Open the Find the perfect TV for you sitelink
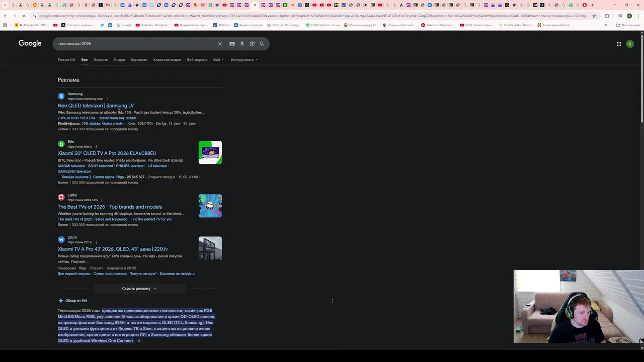This screenshot has height=362, width=644. coord(151,219)
